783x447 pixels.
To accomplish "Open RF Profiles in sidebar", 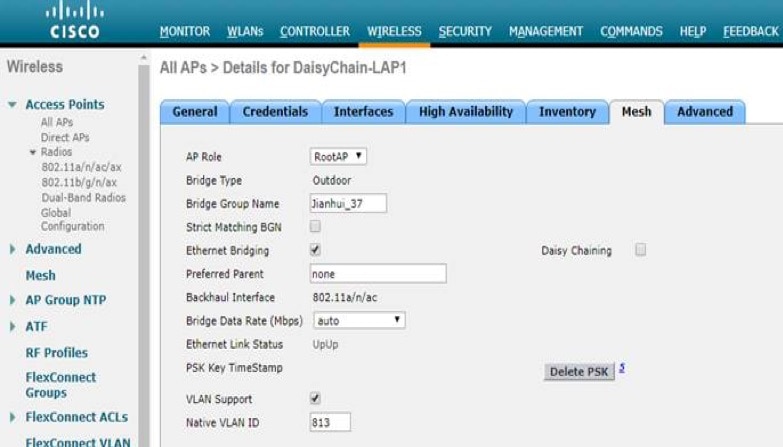I will tap(56, 353).
